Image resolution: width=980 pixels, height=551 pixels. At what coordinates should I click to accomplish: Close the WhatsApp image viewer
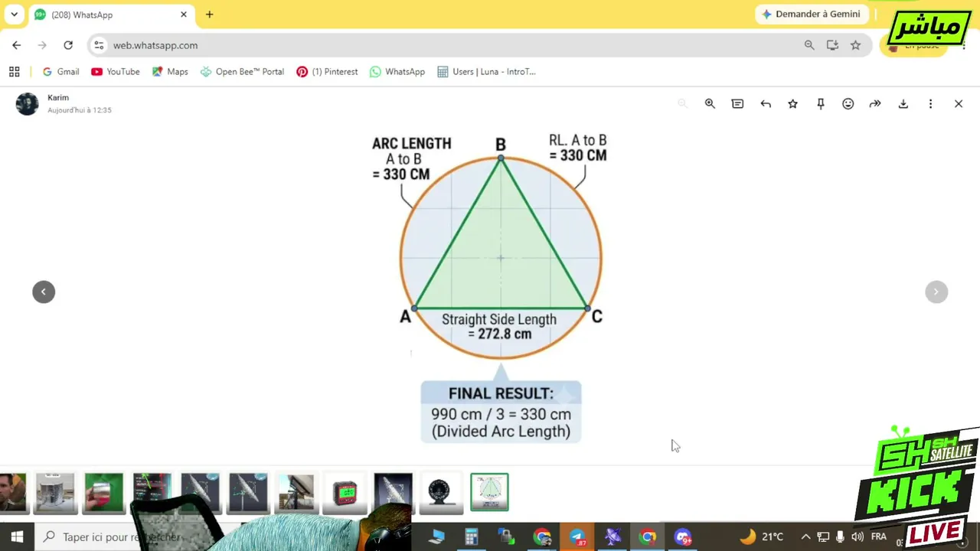pos(959,103)
